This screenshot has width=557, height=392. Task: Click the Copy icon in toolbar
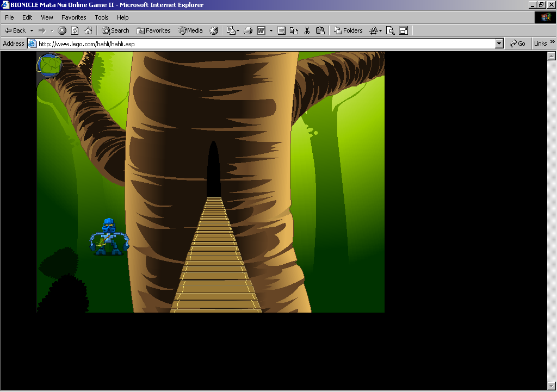[294, 30]
